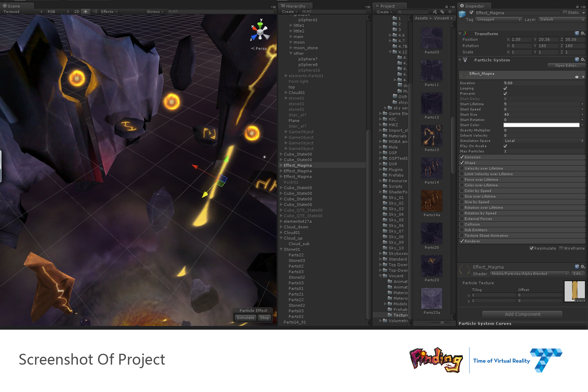
Task: Toggle the Looping checkbox
Action: pyautogui.click(x=505, y=88)
